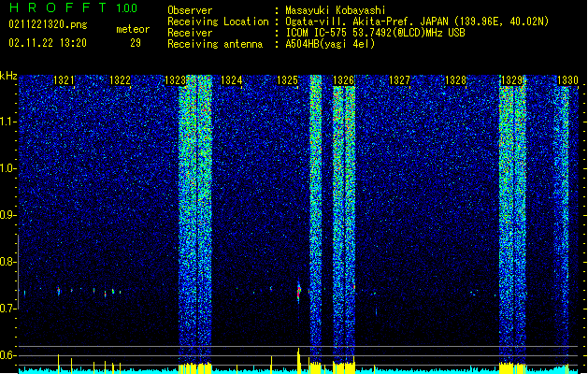
Task: Click the 1329 time marker
Action: pos(511,79)
